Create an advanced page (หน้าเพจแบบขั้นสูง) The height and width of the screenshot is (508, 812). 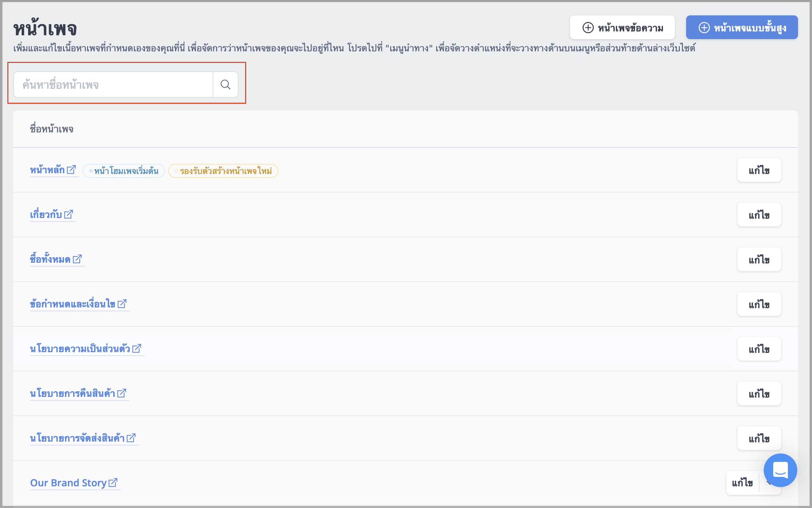click(742, 28)
